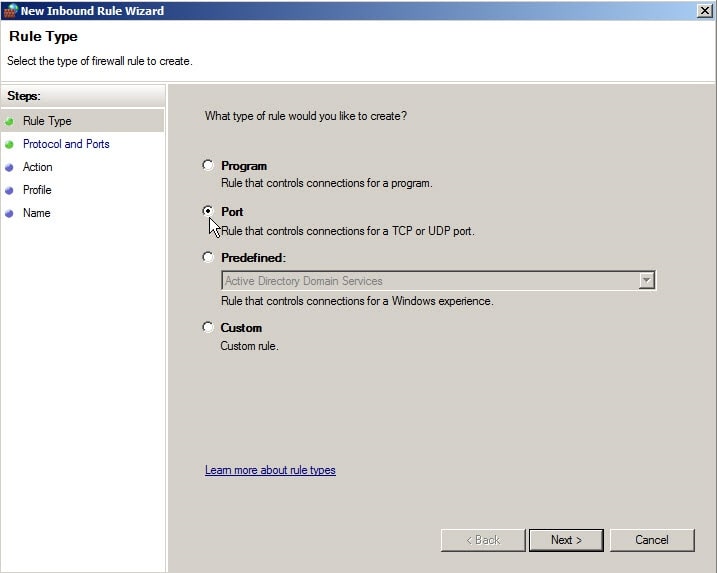Click the blue bullet beside Action step
The height and width of the screenshot is (573, 717).
[x=10, y=167]
